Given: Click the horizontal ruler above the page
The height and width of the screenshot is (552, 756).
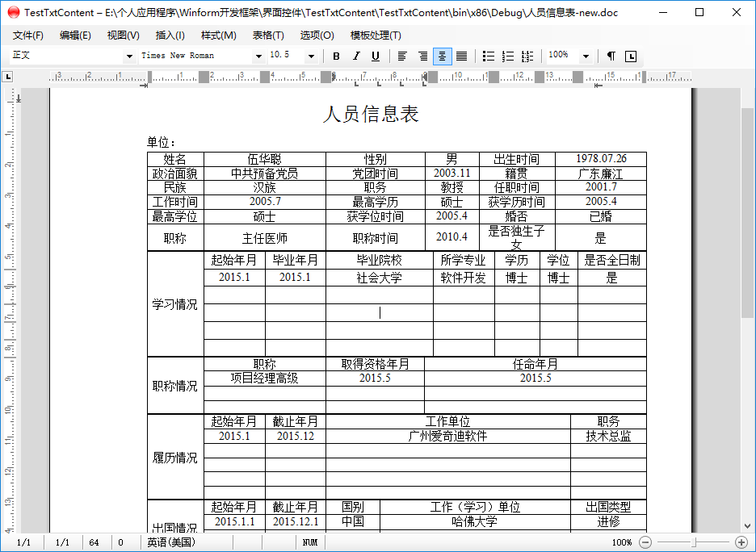Looking at the screenshot, I should (370, 77).
